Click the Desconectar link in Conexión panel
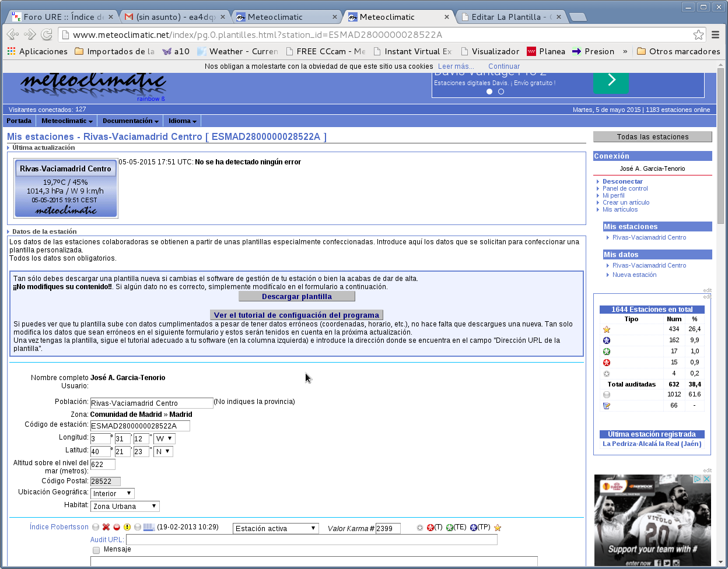Image resolution: width=728 pixels, height=569 pixels. 622,181
